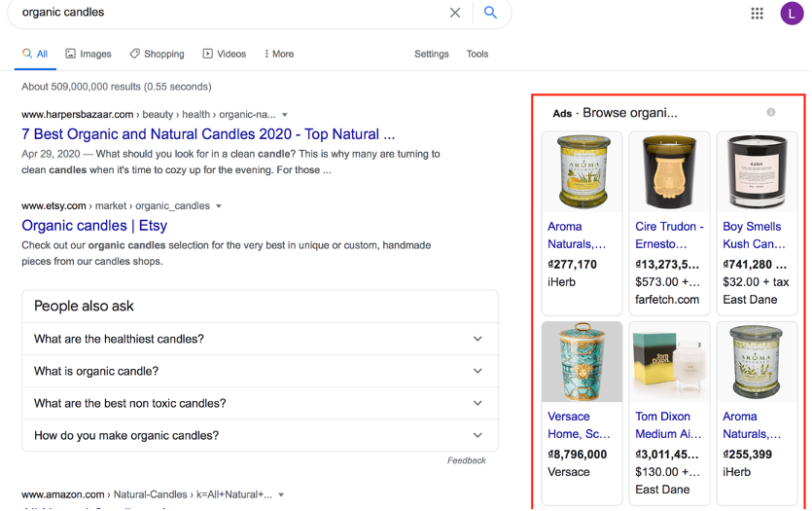812x511 pixels.
Task: Clear the search box with the X icon
Action: point(455,13)
